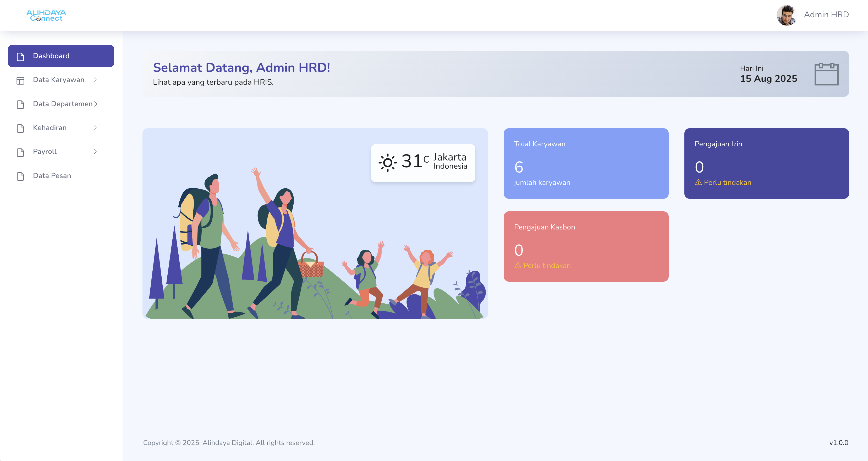868x461 pixels.
Task: Click the calendar icon beside Hari Ini
Action: pyautogui.click(x=826, y=75)
